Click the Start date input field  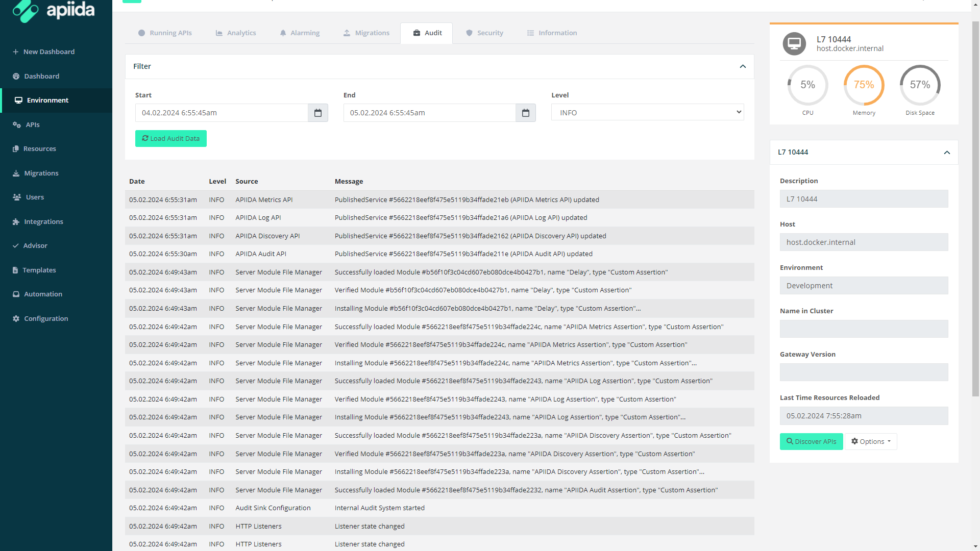pyautogui.click(x=222, y=113)
